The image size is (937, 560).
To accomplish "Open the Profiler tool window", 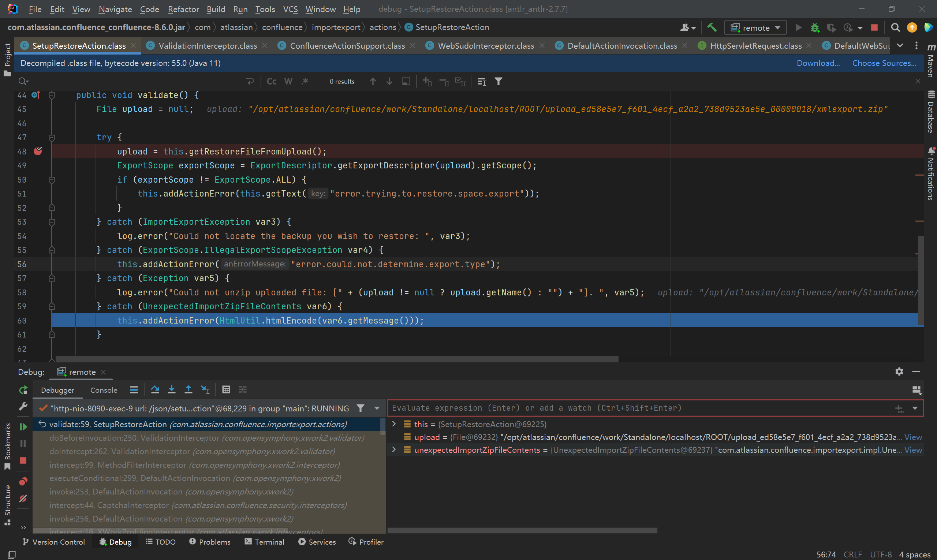I will click(x=366, y=542).
